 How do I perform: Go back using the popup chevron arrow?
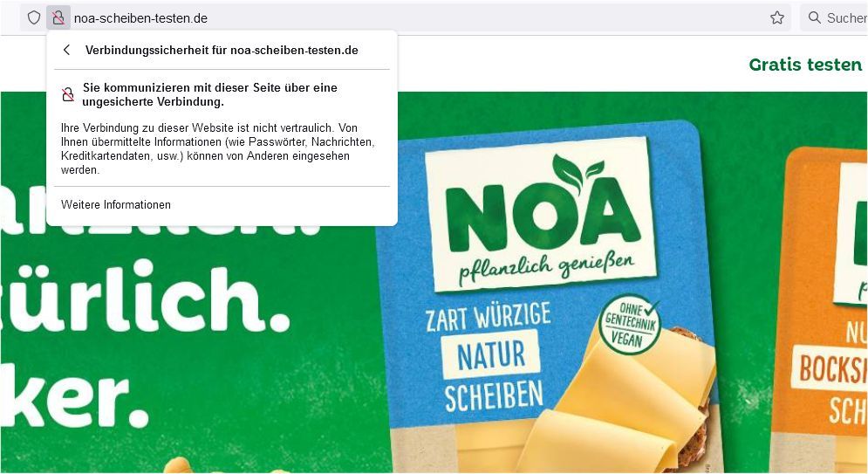[x=67, y=50]
